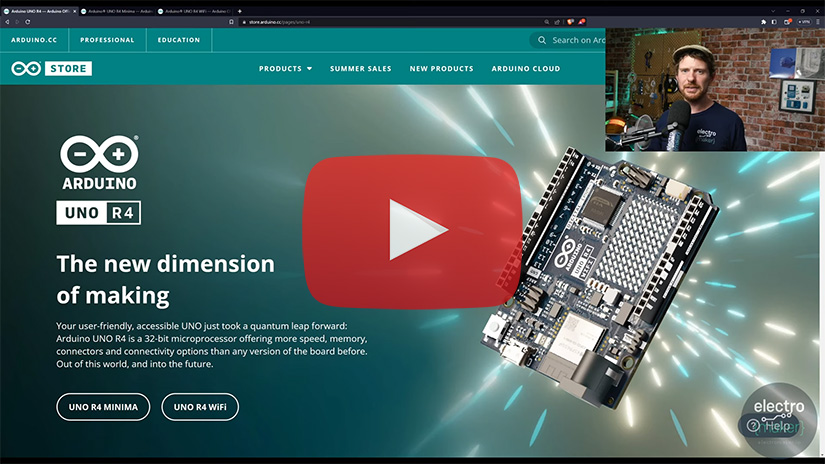Viewport: 825px width, 464px height.
Task: Select the first Arduino UNO R4 tab
Action: (x=37, y=11)
